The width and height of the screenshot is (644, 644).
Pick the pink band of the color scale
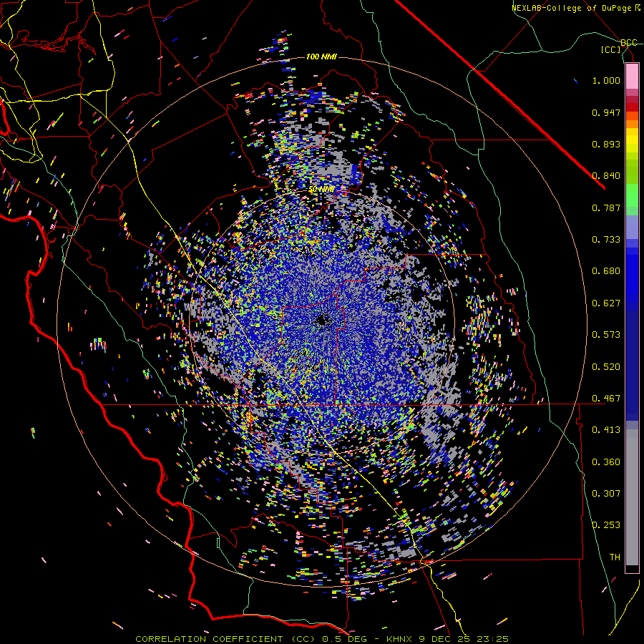click(632, 76)
